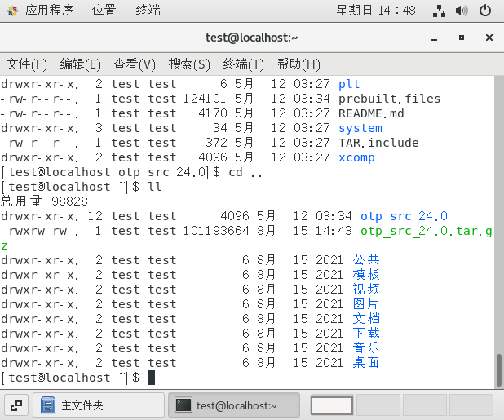The image size is (504, 420).
Task: Click the file cabinet icon for 主文件夹
Action: click(x=48, y=405)
